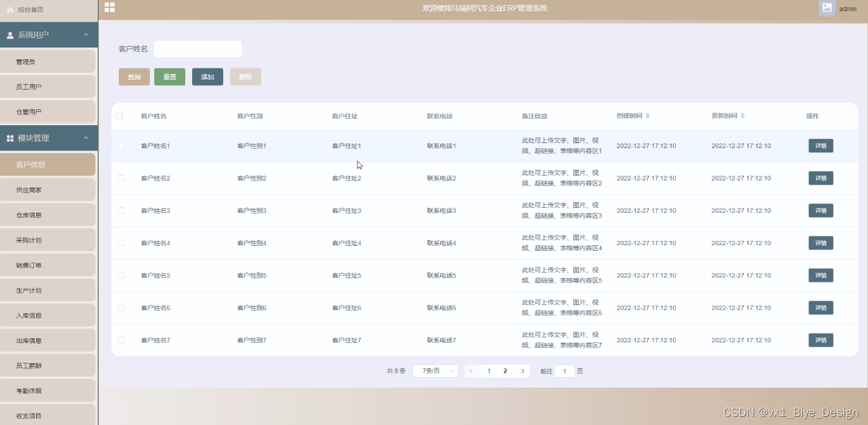The height and width of the screenshot is (425, 868).
Task: Go to next page arrow
Action: click(x=523, y=371)
